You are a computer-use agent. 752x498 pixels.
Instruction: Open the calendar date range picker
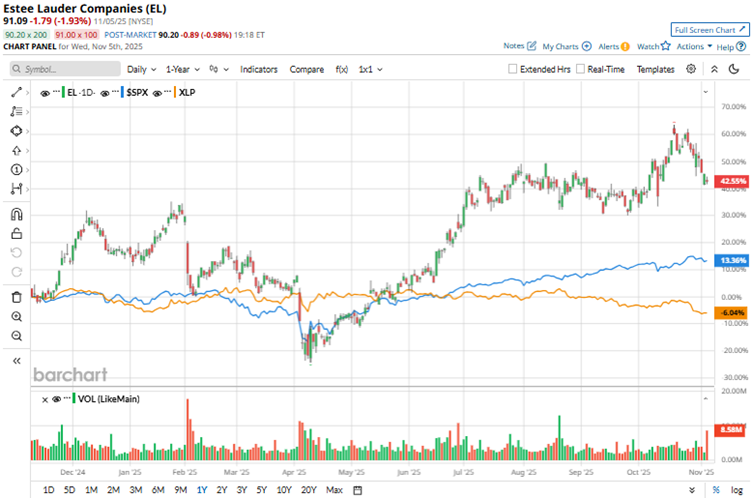coord(357,490)
